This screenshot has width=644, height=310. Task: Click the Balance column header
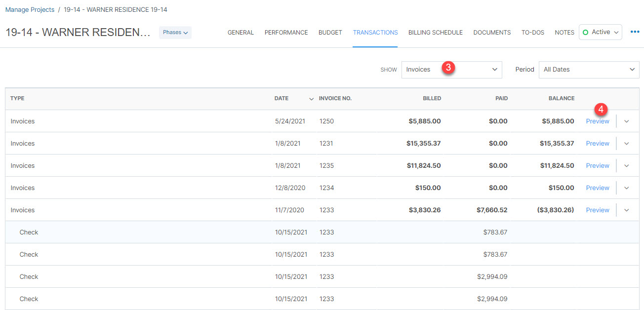click(x=561, y=99)
